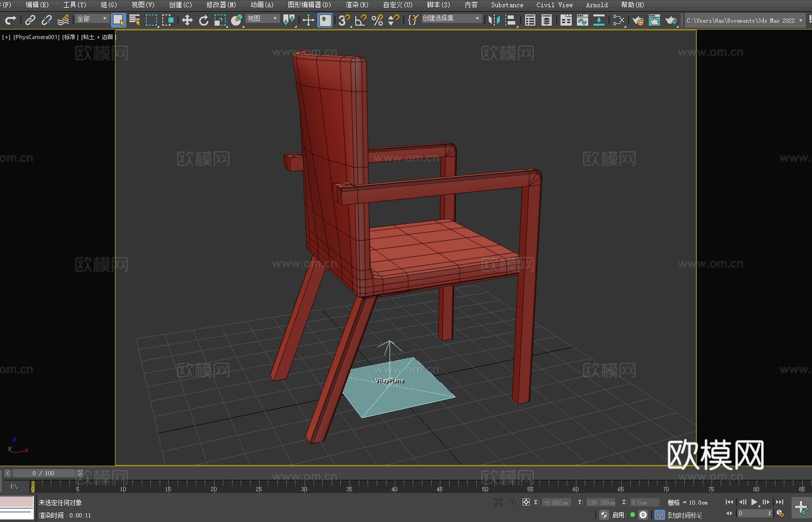Toggle the Selection Lock padlock

512,502
